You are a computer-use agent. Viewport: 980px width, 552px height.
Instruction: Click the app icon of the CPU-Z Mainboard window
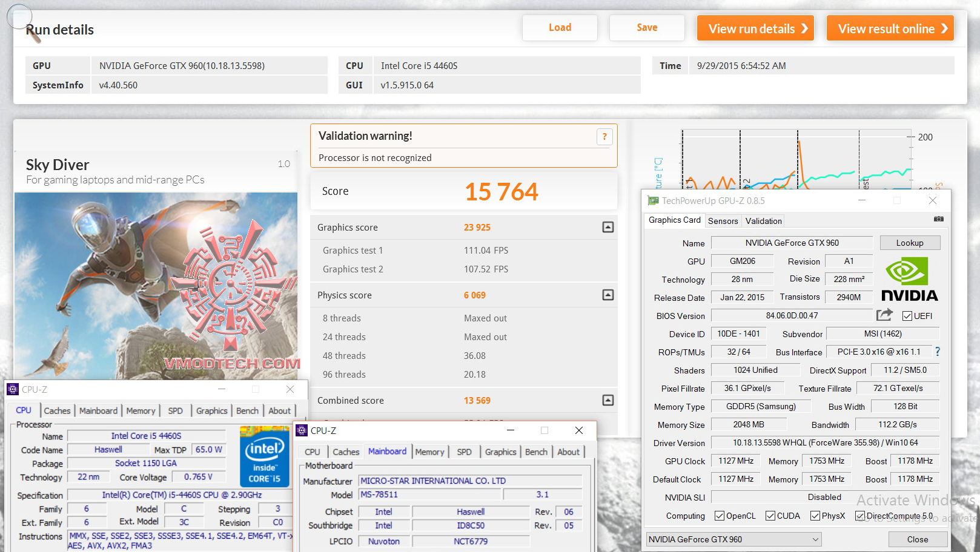[x=302, y=430]
